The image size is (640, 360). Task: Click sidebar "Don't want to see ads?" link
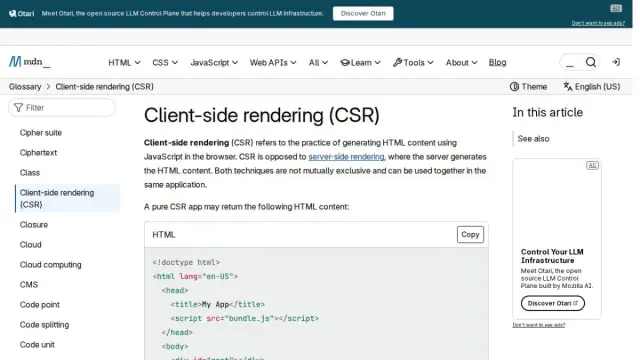tap(539, 325)
